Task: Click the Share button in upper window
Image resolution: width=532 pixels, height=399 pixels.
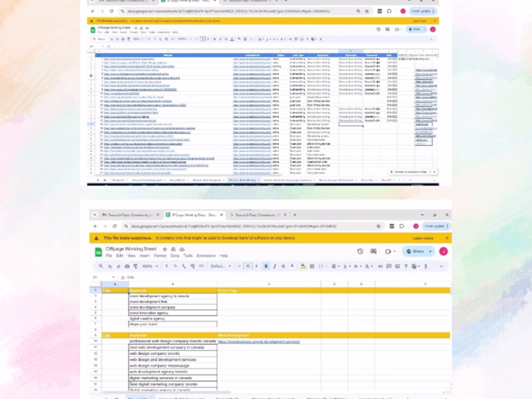Action: pyautogui.click(x=415, y=30)
